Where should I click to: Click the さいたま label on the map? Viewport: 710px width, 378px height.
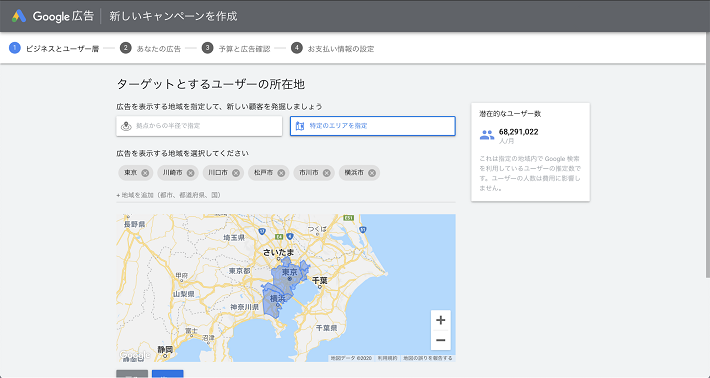pos(278,253)
